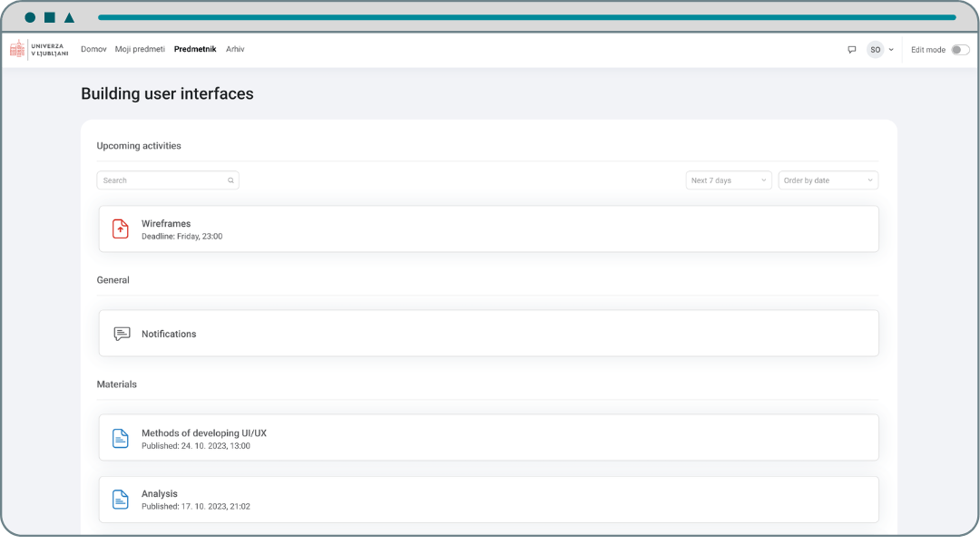
Task: Open the Wireframes assignment
Action: (489, 229)
